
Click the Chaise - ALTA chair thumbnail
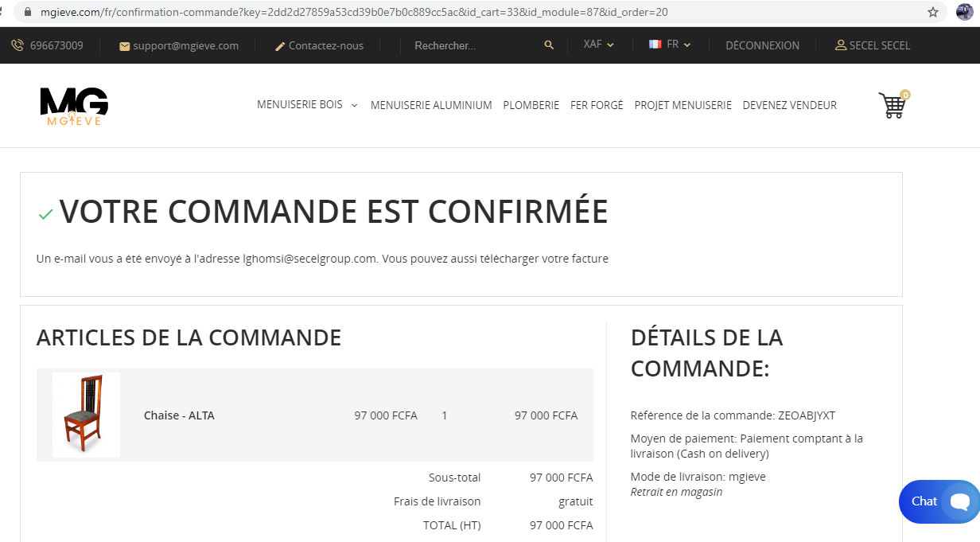click(x=86, y=415)
